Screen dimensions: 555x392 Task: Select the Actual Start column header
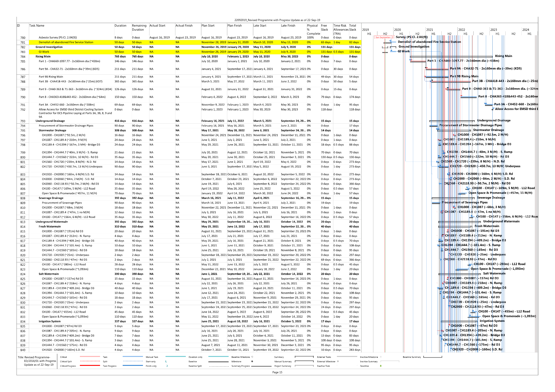[157, 26]
